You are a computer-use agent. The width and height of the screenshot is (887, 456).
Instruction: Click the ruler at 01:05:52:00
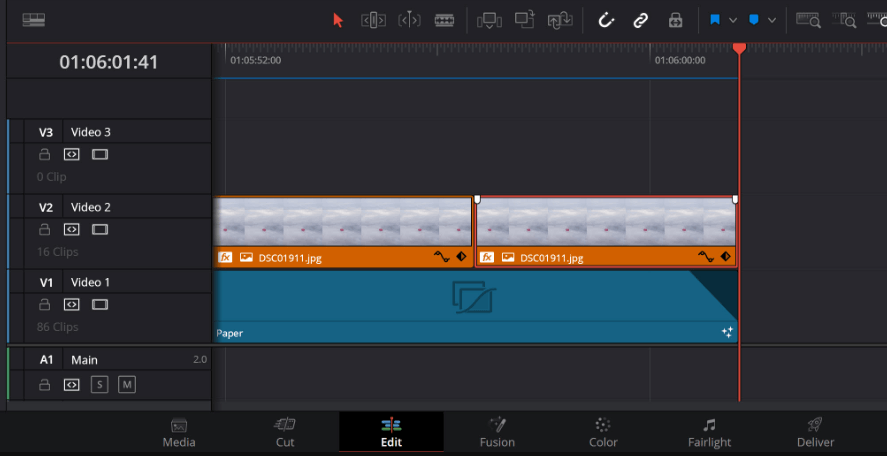pyautogui.click(x=255, y=60)
